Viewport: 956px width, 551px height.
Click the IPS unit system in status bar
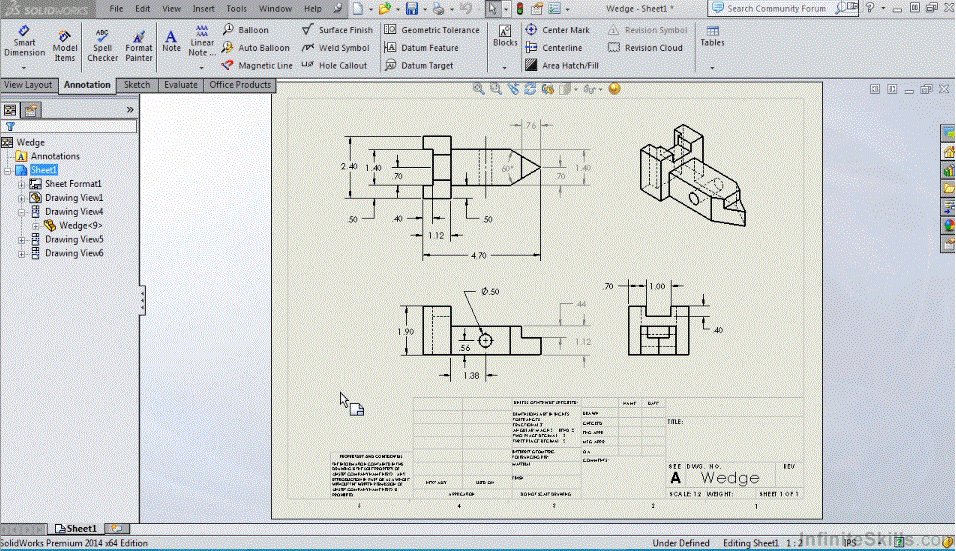click(850, 543)
